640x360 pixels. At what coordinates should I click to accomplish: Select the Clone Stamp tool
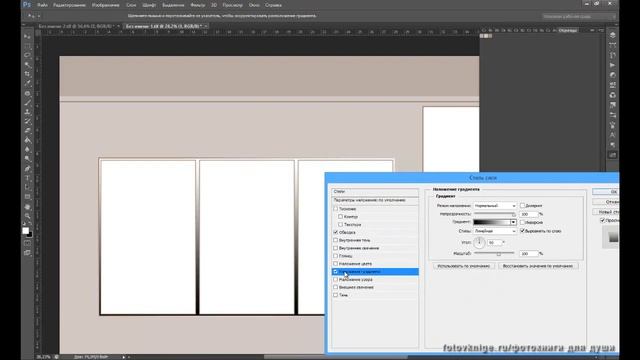pyautogui.click(x=27, y=112)
